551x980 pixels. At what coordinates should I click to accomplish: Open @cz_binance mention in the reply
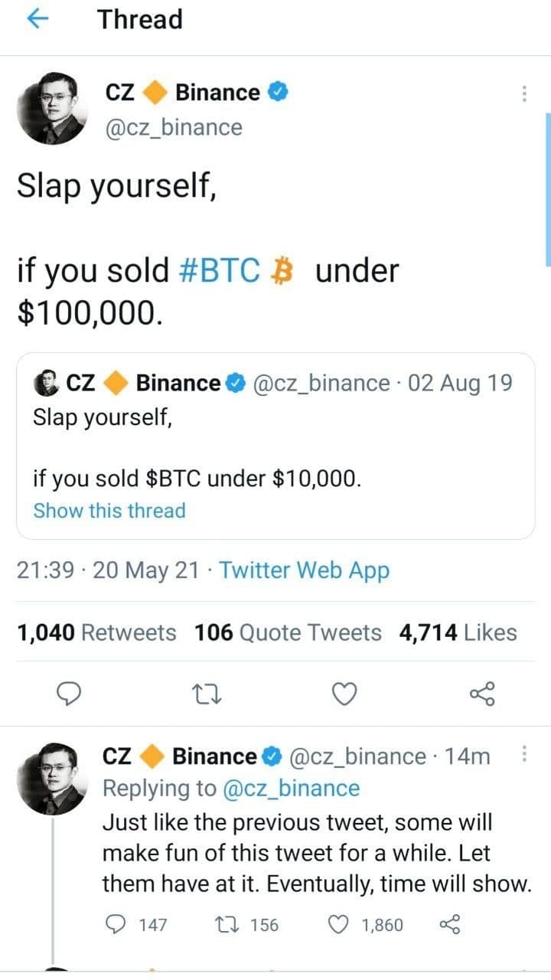point(291,788)
